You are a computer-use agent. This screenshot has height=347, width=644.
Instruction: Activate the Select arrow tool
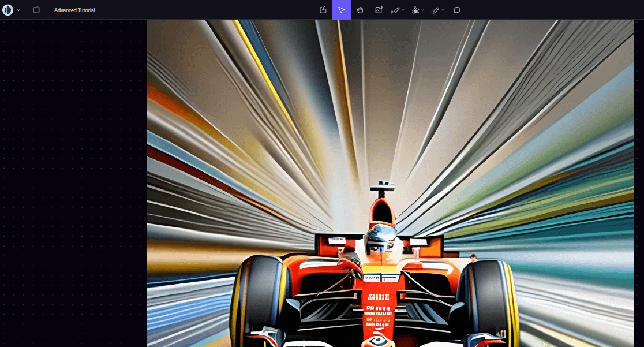(x=341, y=10)
